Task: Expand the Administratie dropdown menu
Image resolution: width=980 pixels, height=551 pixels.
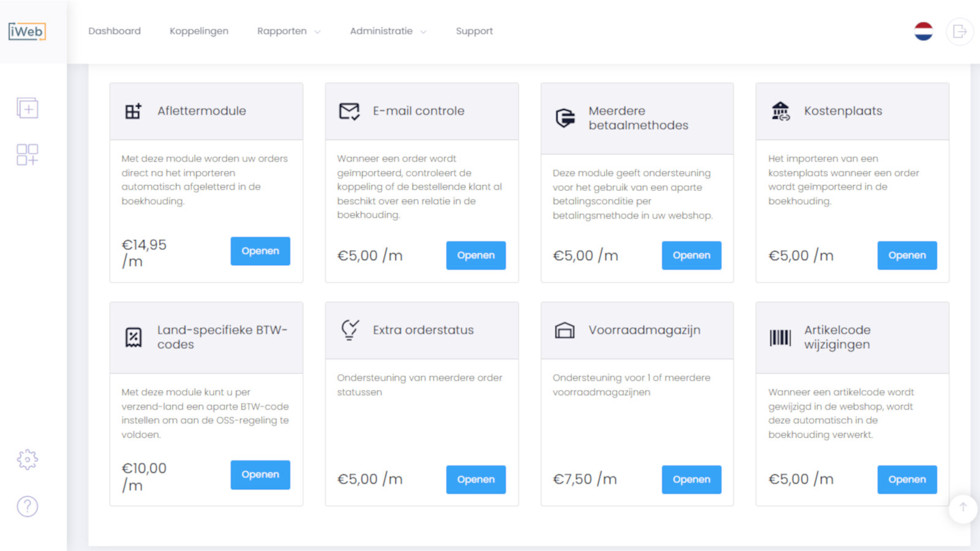Action: coord(388,31)
